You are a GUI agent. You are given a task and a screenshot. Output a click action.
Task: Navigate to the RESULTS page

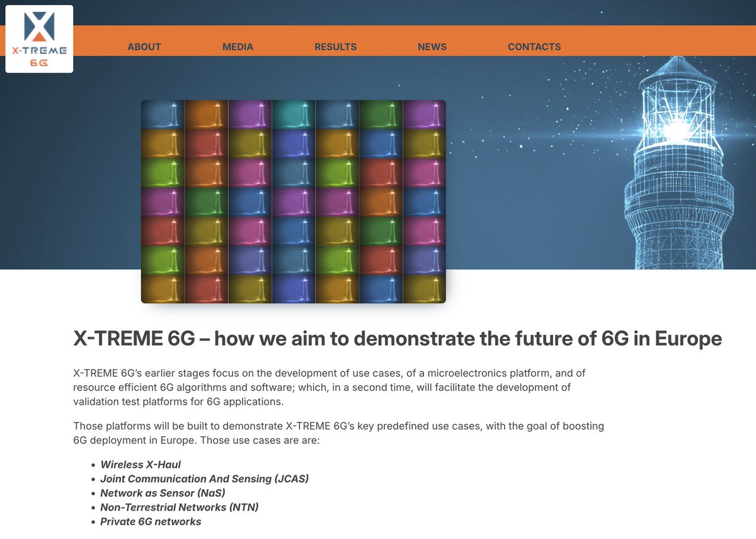335,46
